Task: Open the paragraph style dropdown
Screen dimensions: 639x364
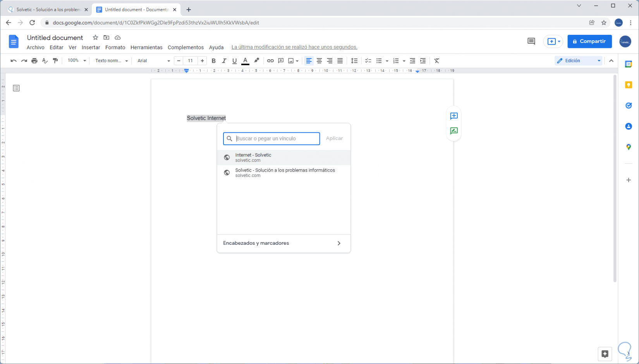Action: click(x=112, y=61)
